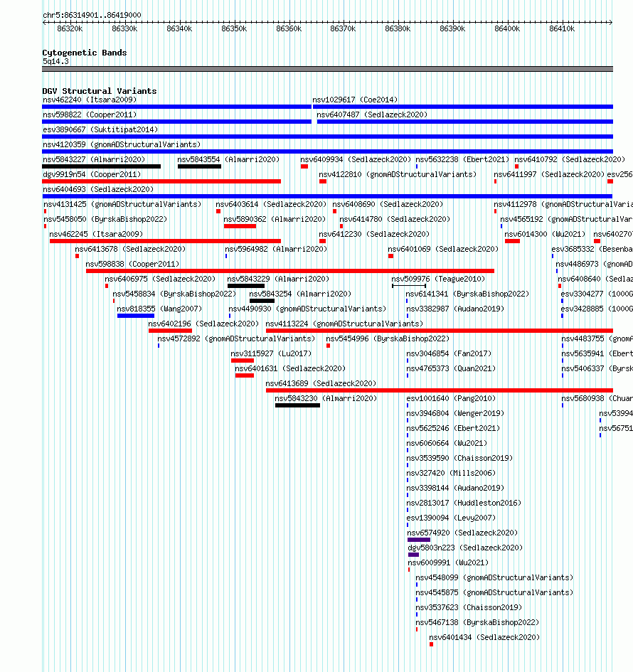This screenshot has height=672, width=633.
Task: Open the nsv5632238 (Ebert2021) label
Action: click(462, 159)
